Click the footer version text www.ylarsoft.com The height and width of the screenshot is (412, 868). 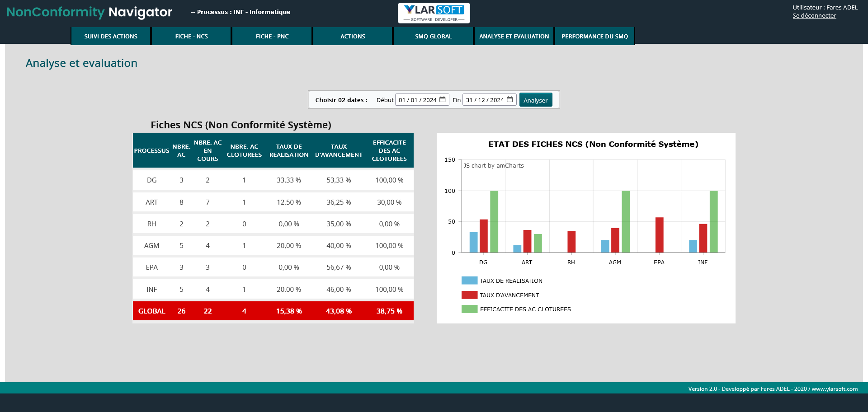[x=835, y=389]
